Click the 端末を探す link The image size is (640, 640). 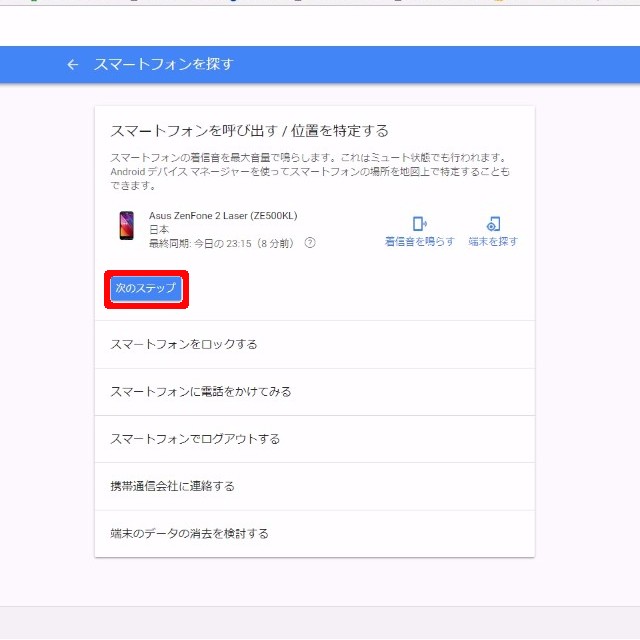click(493, 242)
